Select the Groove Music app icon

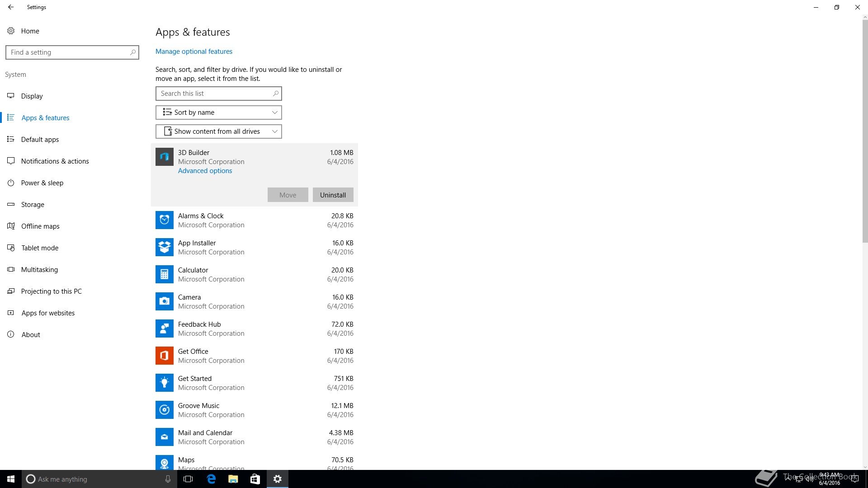164,410
